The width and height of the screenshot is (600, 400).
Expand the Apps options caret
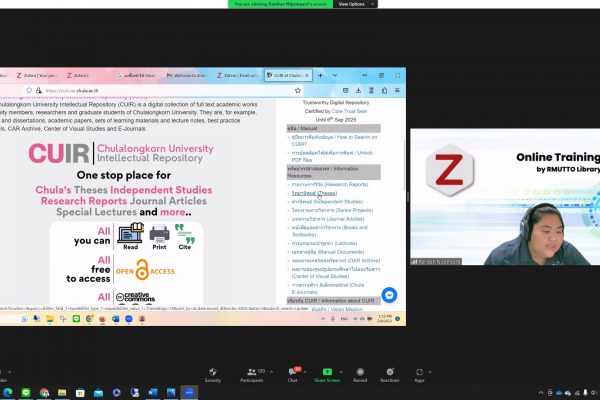pos(430,372)
